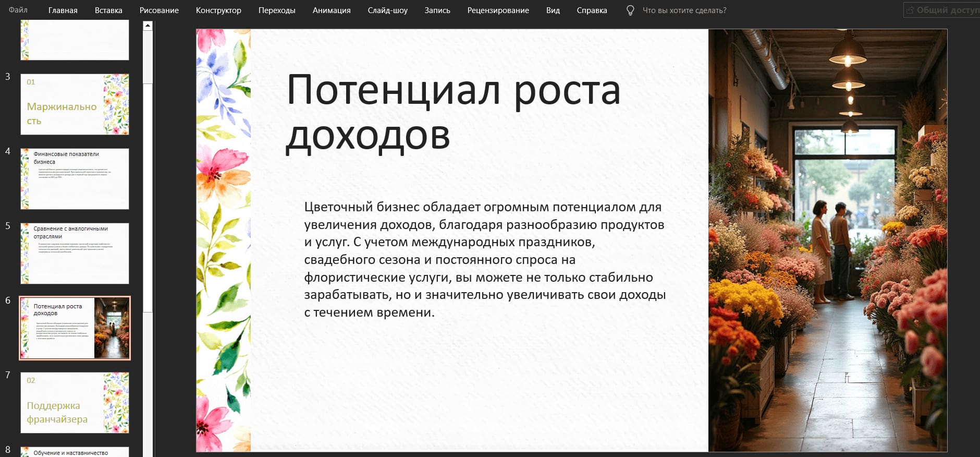Screen dimensions: 980x457
Task: Select slide 6 thumbnail 'Потенциал роста доходов'
Action: pyautogui.click(x=75, y=328)
